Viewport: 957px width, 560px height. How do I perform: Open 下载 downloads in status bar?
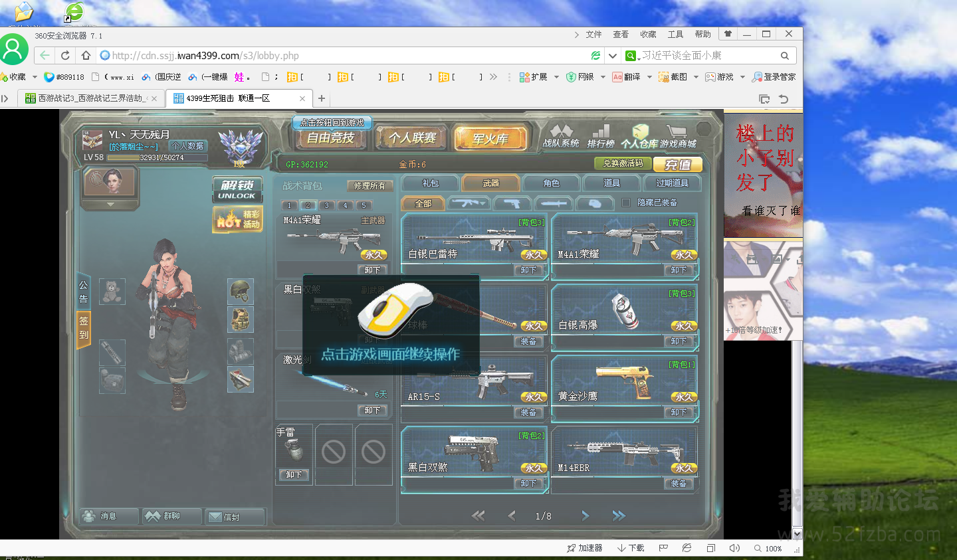(x=631, y=548)
